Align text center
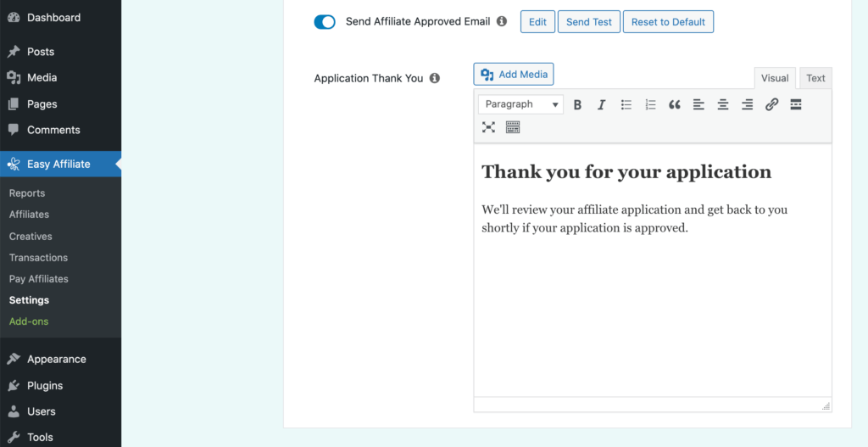The image size is (868, 447). [723, 104]
